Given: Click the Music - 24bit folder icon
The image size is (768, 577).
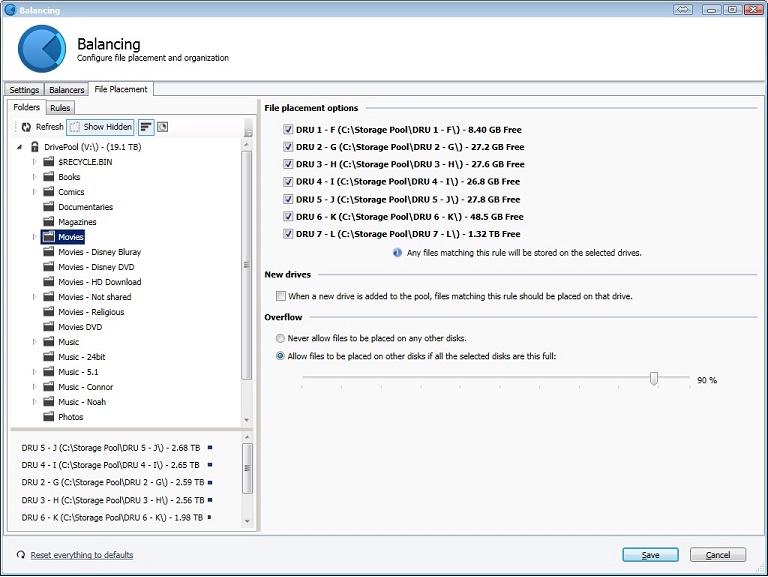Looking at the screenshot, I should point(48,357).
